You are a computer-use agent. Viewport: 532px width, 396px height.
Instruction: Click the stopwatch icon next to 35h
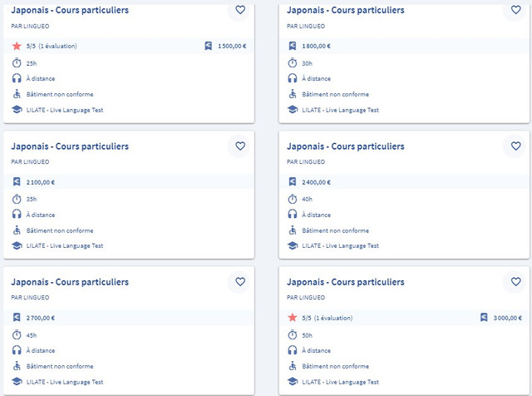coord(17,199)
